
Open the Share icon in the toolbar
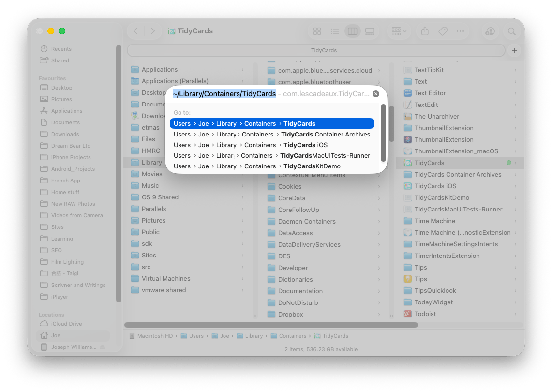pos(424,31)
